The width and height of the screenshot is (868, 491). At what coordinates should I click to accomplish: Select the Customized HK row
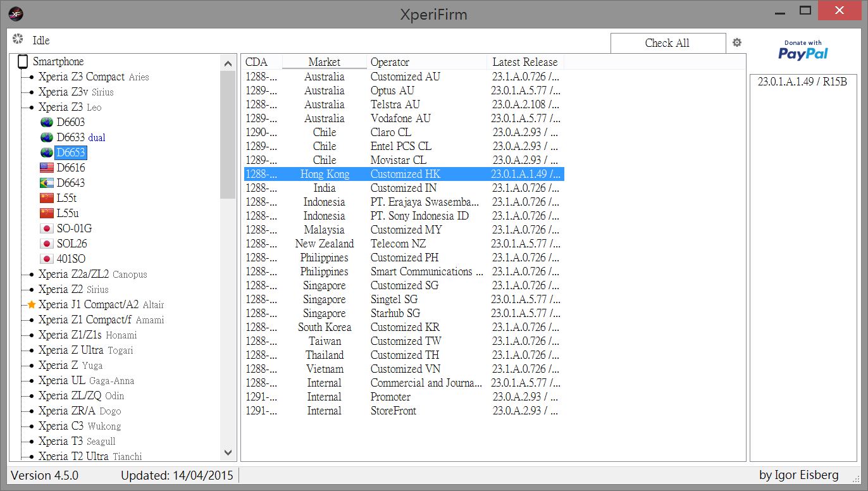pyautogui.click(x=404, y=174)
